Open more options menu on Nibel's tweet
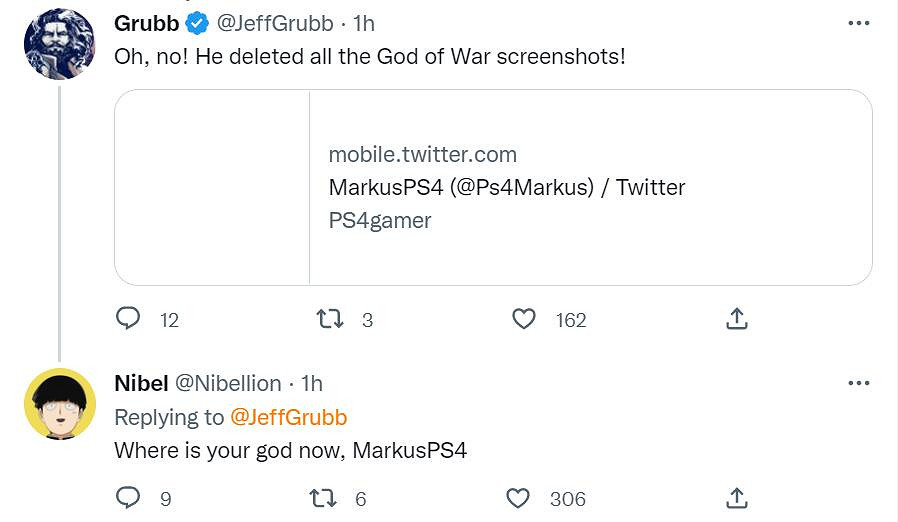Image resolution: width=898 pixels, height=522 pixels. 858,383
